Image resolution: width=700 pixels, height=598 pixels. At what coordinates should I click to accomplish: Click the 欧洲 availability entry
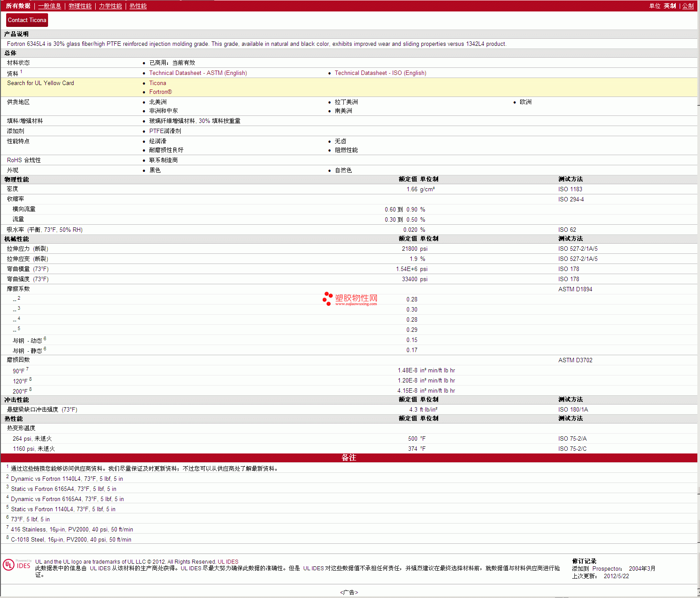(525, 102)
